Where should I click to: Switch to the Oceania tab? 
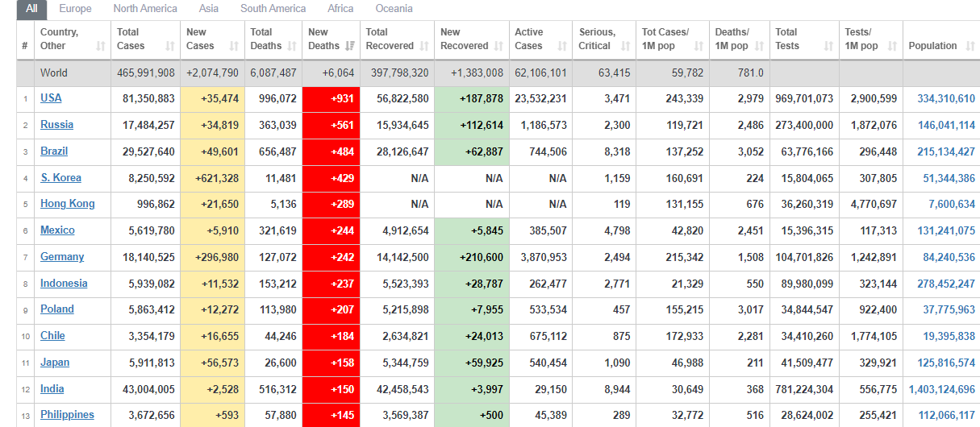coord(394,9)
